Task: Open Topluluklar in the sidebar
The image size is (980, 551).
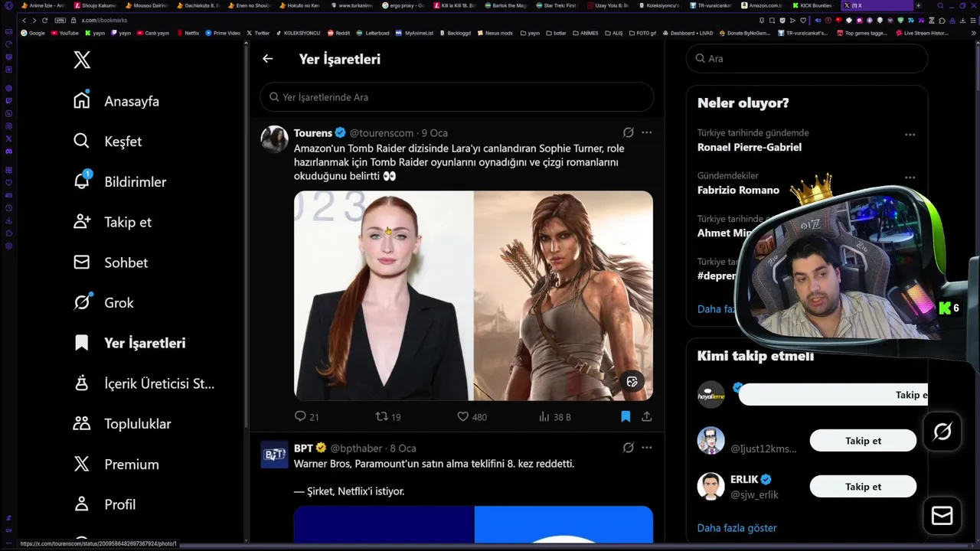Action: [122, 424]
